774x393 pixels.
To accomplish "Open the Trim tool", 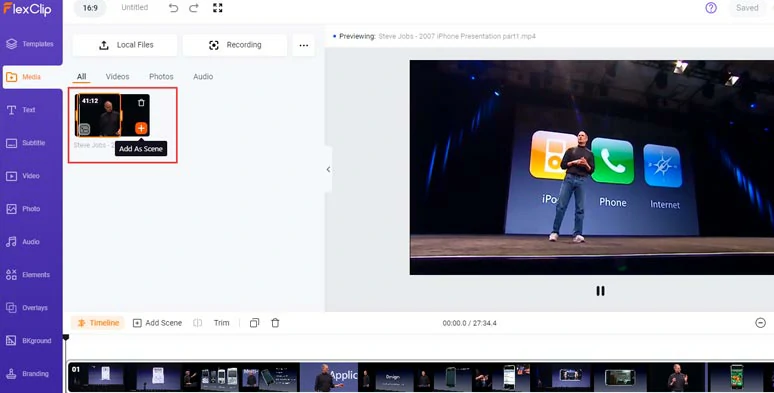I will [222, 323].
